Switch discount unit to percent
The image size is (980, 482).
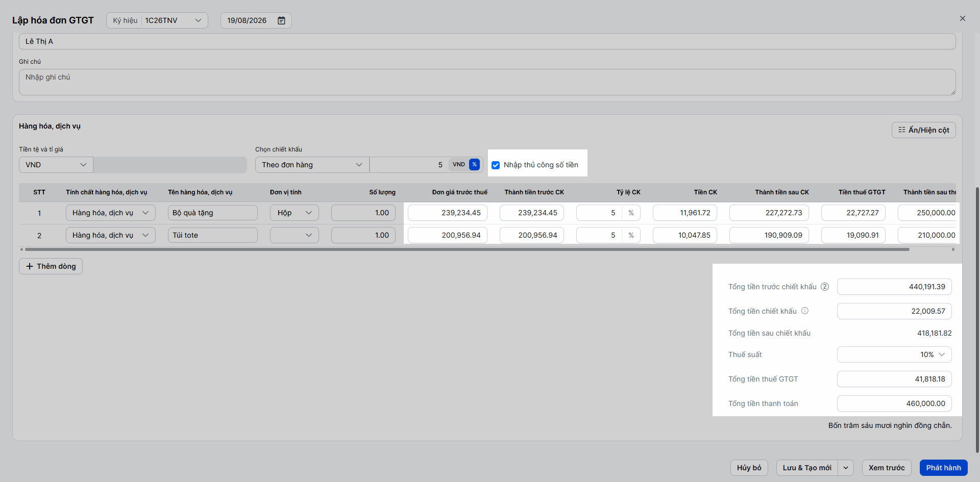[475, 165]
